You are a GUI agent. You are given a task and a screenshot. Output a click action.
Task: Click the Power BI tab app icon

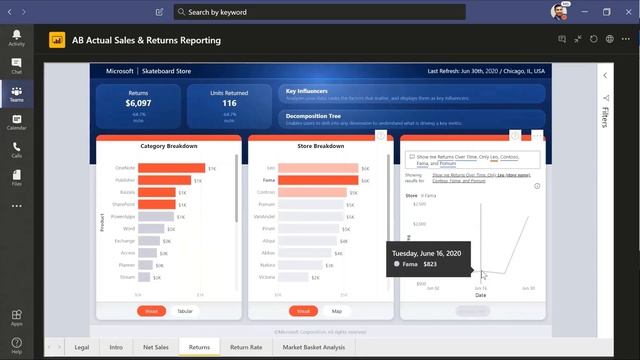57,40
